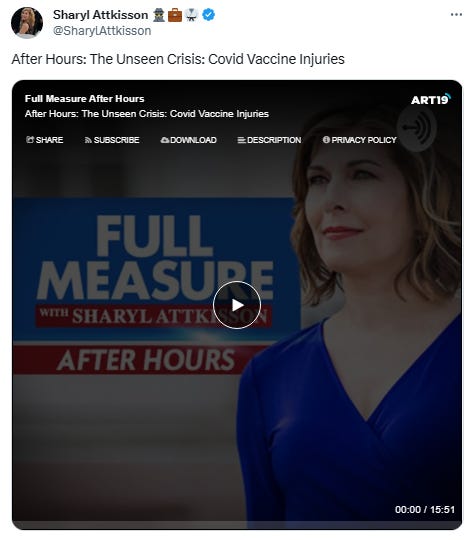This screenshot has width=469, height=540.
Task: Click the podcast broadcast wave icon
Action: pos(417,128)
